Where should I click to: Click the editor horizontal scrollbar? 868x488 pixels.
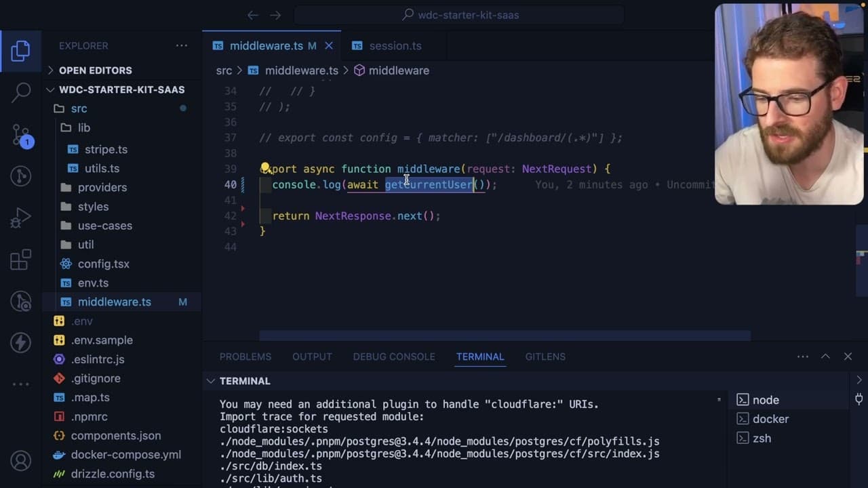click(x=505, y=335)
